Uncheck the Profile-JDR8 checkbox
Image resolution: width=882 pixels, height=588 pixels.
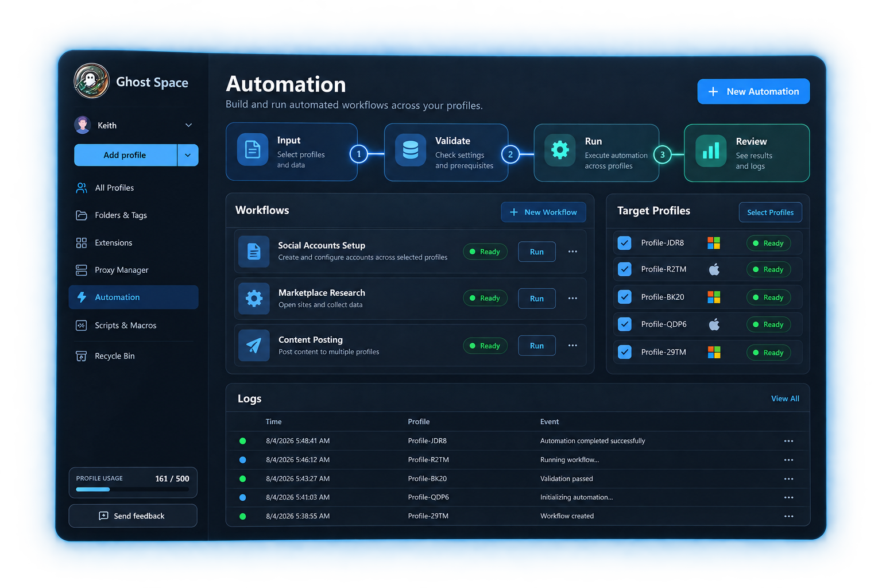625,243
